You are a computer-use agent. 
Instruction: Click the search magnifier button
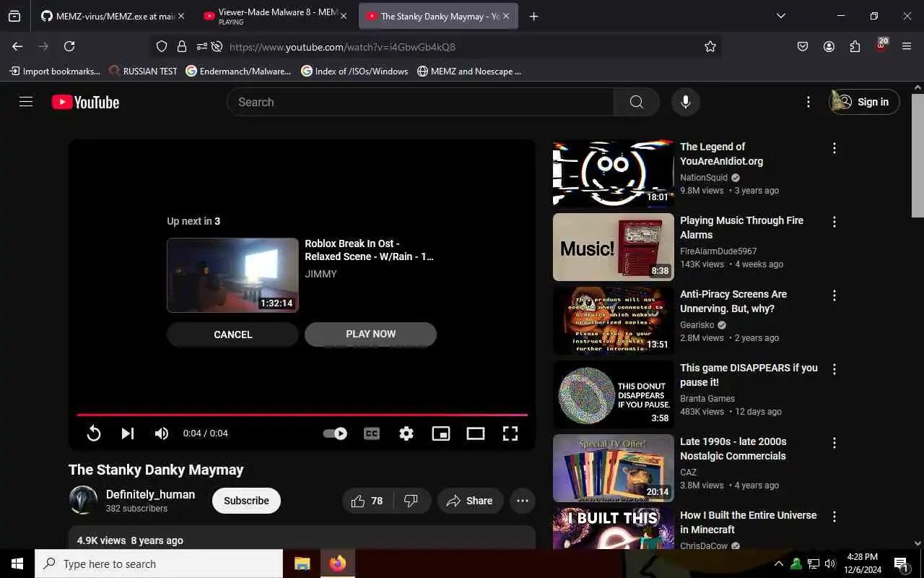pyautogui.click(x=636, y=102)
